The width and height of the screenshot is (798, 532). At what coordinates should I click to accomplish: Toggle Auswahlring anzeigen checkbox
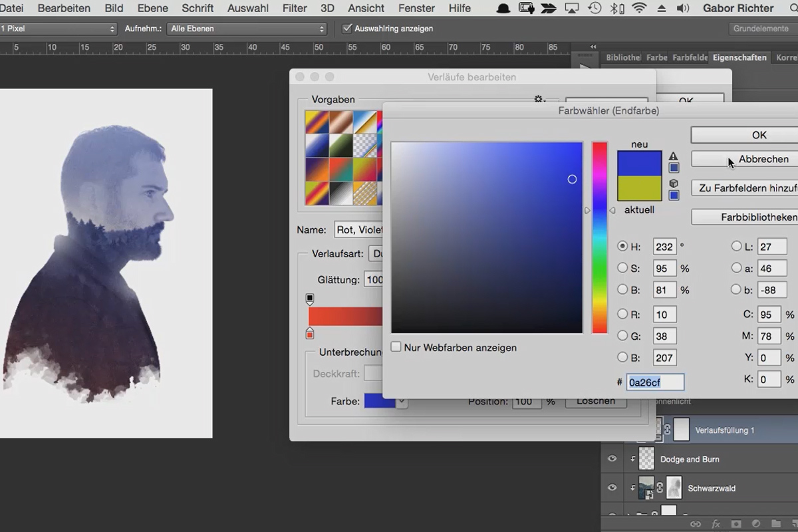pyautogui.click(x=346, y=29)
